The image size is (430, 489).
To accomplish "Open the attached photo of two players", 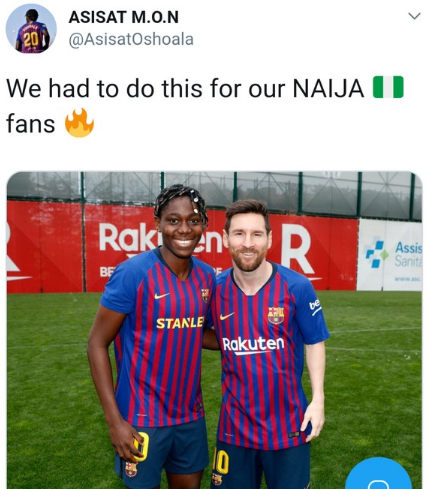I will [x=214, y=330].
